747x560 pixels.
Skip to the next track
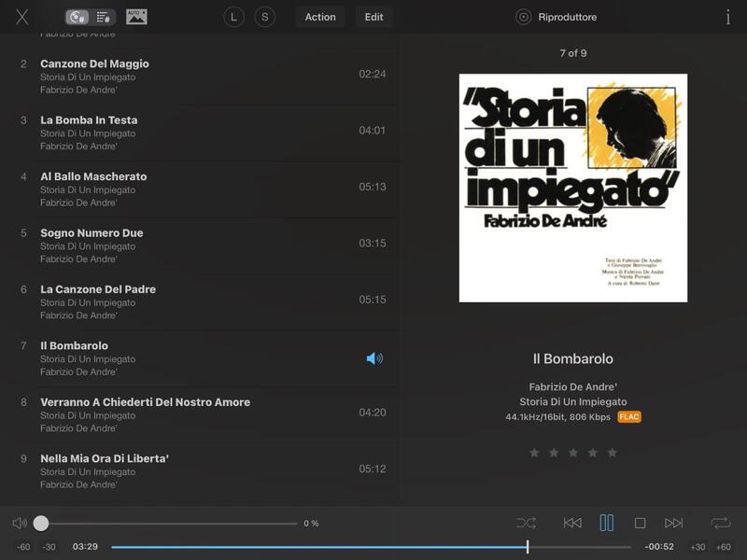674,524
